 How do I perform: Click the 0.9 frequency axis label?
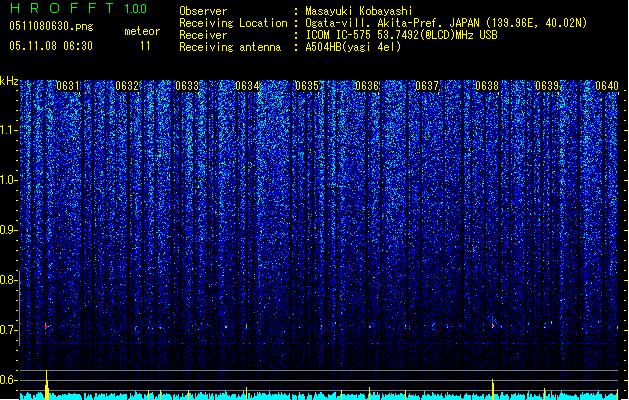pos(7,230)
